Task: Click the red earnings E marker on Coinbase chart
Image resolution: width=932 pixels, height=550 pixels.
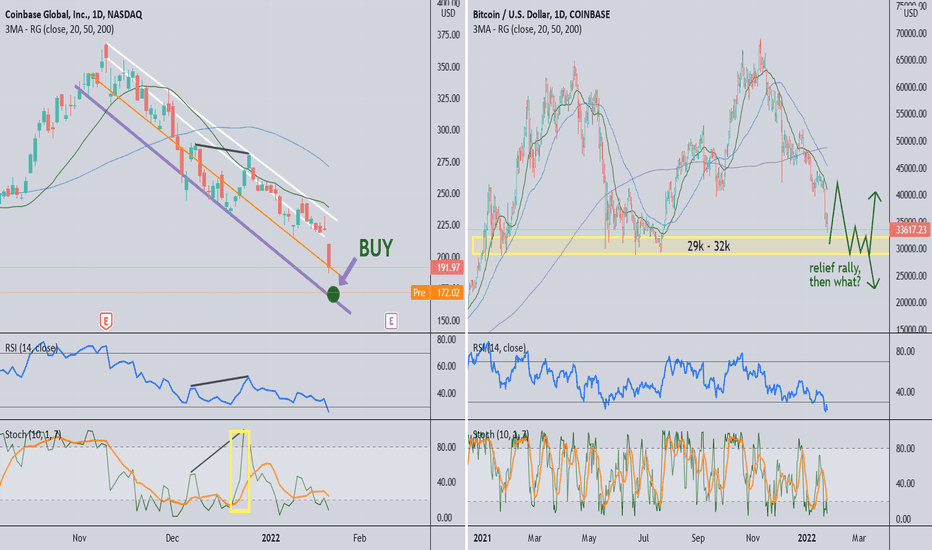Action: [106, 321]
